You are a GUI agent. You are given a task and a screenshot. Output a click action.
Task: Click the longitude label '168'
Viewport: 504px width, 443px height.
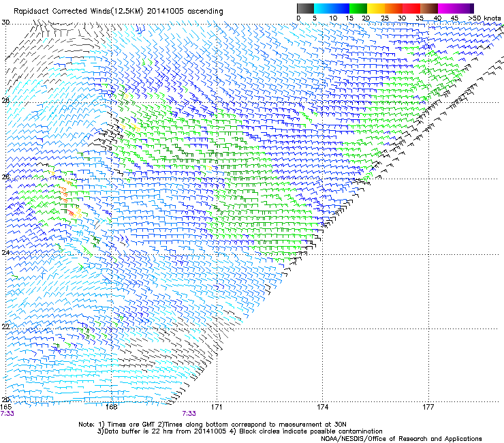pyautogui.click(x=111, y=407)
